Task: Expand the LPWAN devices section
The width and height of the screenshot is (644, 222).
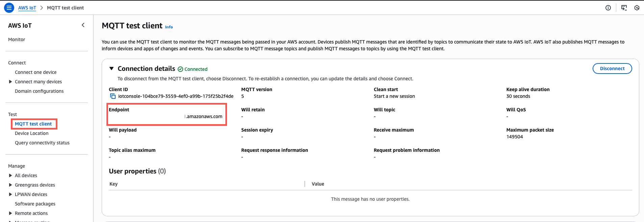Action: [10, 194]
